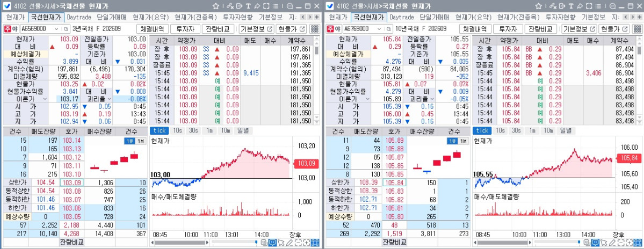Select 10s chart interval in left window
Screen dimensions: 644x249
pos(177,130)
